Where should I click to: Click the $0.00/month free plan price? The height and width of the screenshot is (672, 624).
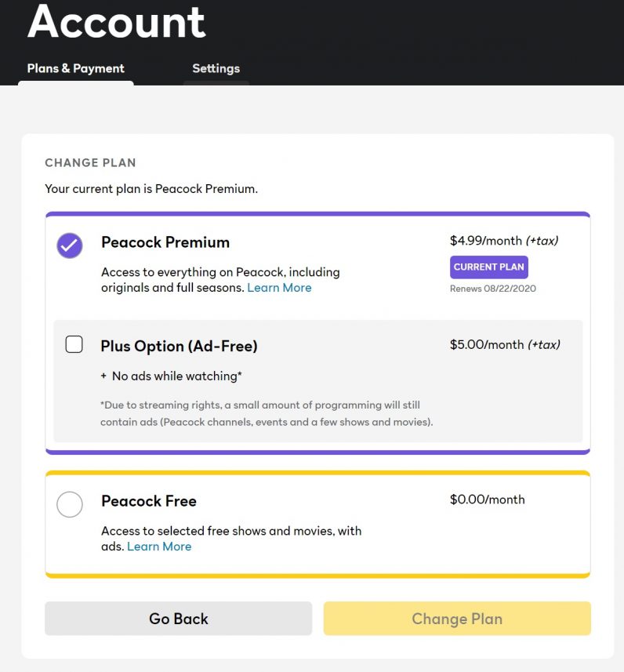pos(487,499)
